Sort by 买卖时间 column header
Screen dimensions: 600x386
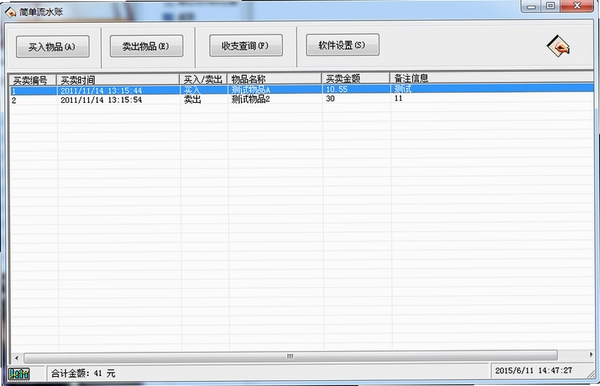pos(118,80)
